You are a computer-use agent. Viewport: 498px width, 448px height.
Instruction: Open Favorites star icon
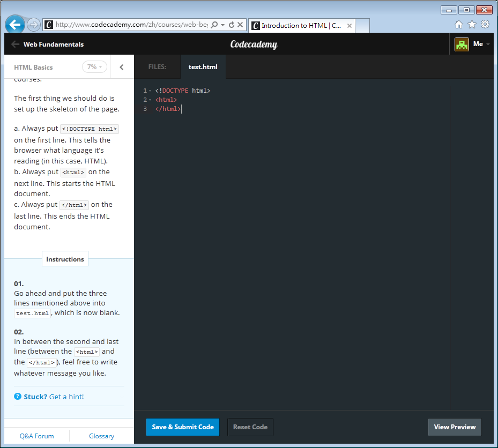coord(472,25)
